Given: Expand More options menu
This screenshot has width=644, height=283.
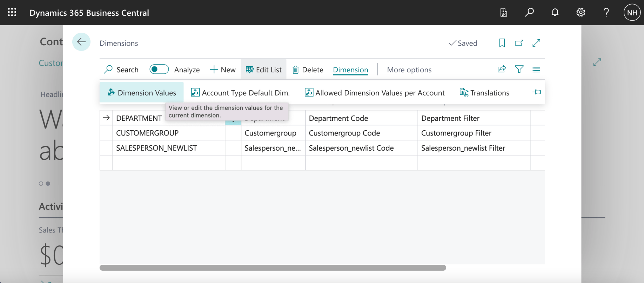Looking at the screenshot, I should 409,70.
